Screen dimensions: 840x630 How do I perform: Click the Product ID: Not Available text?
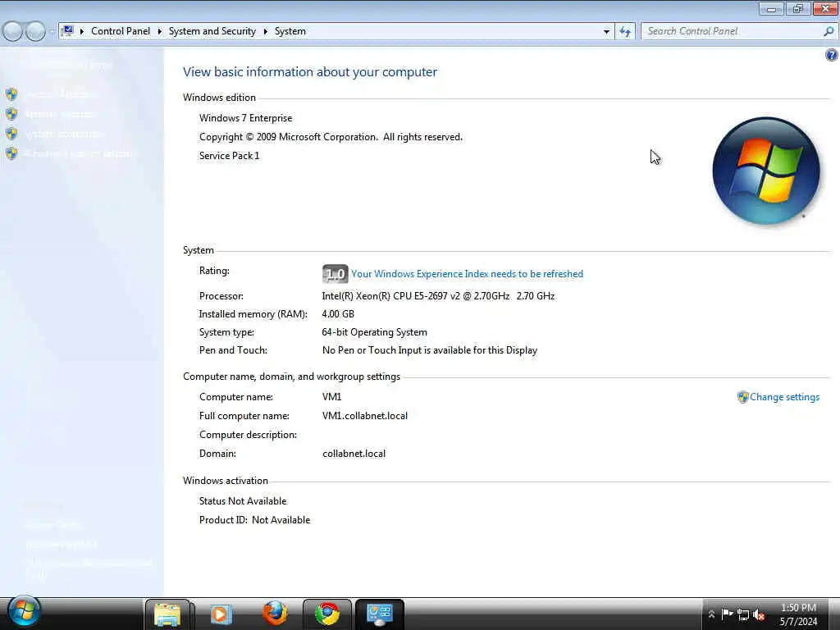254,519
